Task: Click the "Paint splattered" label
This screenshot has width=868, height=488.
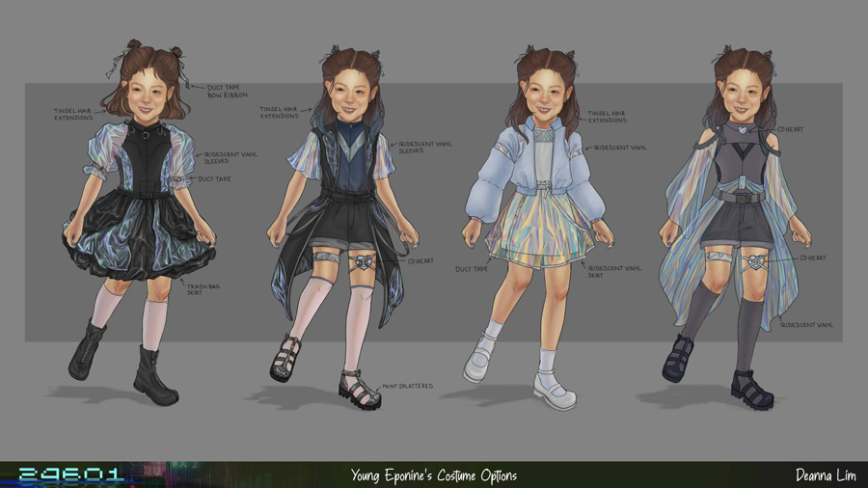Action: pos(410,386)
